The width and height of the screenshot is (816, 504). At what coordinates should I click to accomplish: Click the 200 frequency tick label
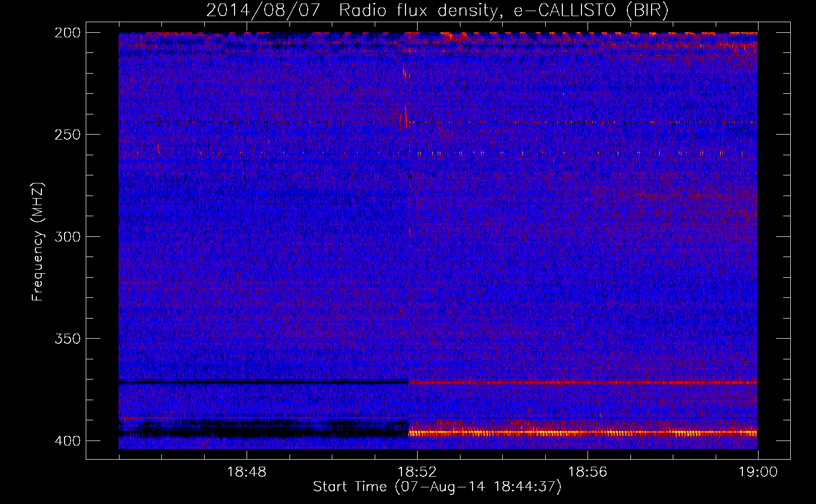[x=67, y=32]
